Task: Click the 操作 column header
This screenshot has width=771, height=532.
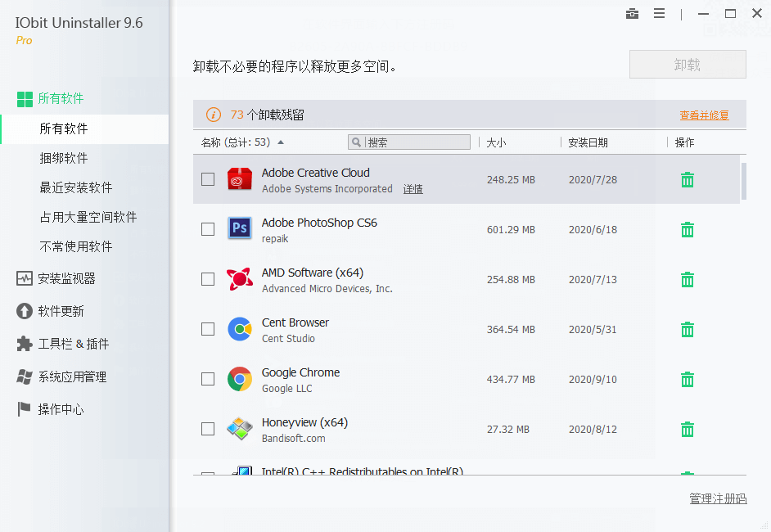Action: 684,142
